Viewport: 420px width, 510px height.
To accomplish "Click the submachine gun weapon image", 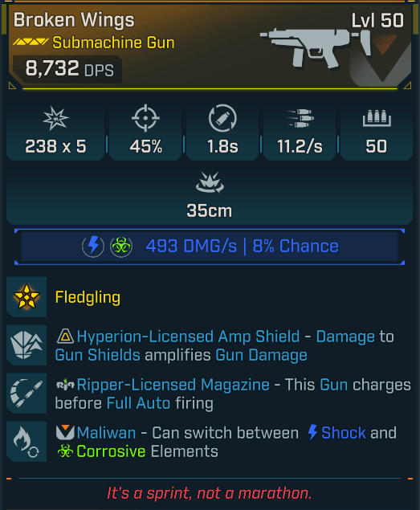I will (x=315, y=47).
